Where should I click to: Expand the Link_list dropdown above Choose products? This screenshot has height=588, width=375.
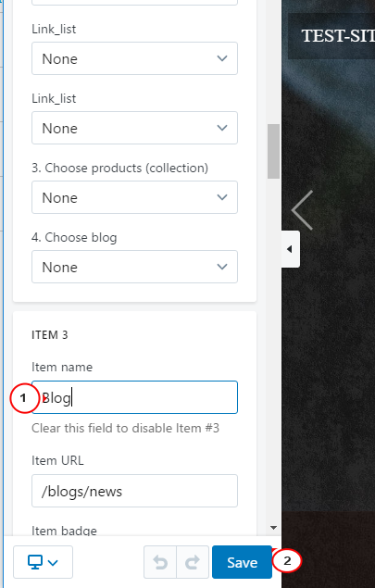point(134,128)
